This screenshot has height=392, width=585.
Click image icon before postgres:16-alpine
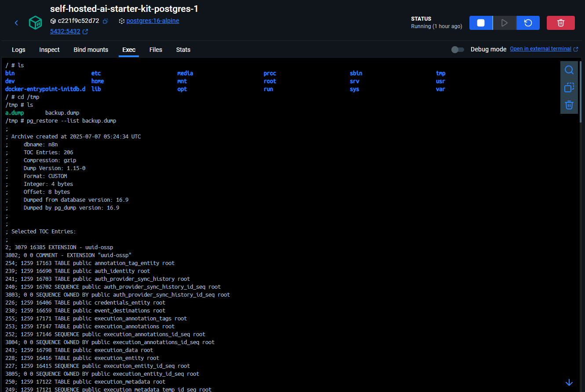click(122, 21)
